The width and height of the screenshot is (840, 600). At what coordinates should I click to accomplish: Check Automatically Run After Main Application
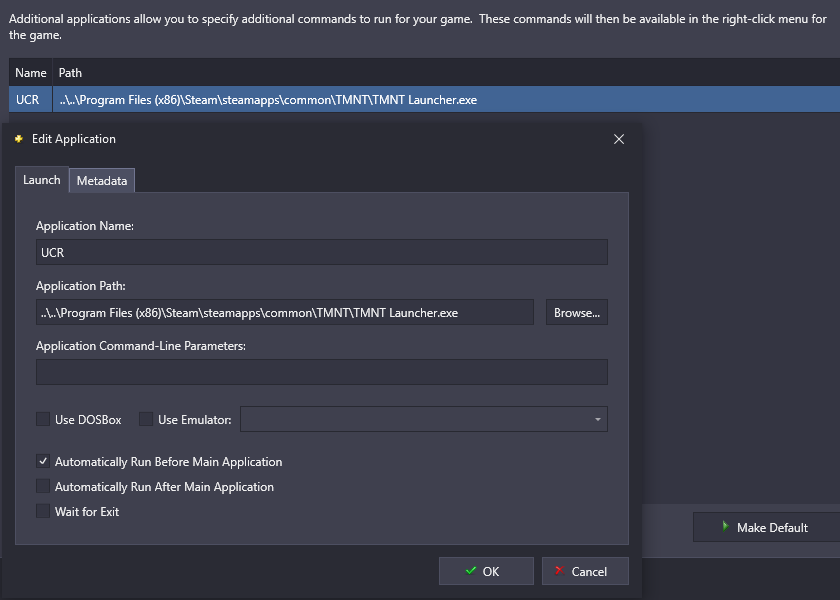point(43,486)
